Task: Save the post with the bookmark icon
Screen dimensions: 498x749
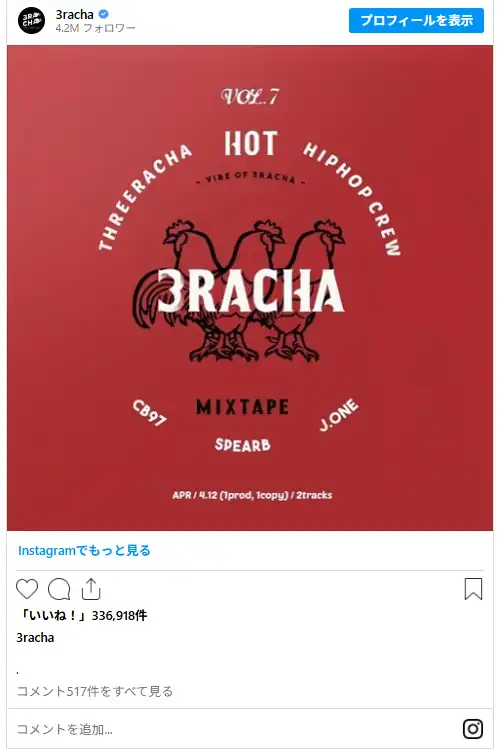Action: pos(473,589)
